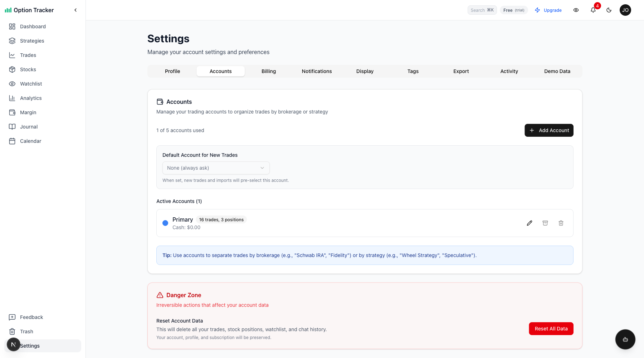Toggle dark mode with moon icon
This screenshot has width=644, height=358.
609,10
